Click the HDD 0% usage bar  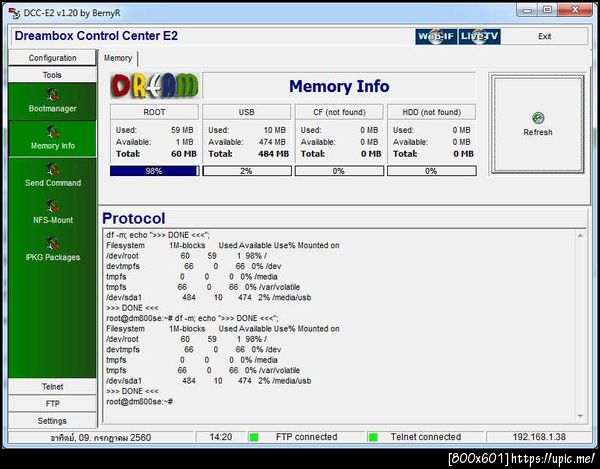pyautogui.click(x=432, y=171)
